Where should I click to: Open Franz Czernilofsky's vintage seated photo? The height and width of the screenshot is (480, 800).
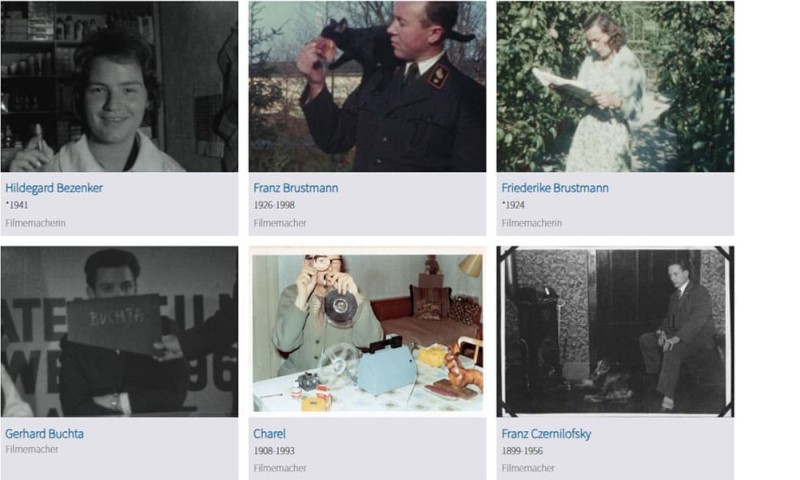615,332
